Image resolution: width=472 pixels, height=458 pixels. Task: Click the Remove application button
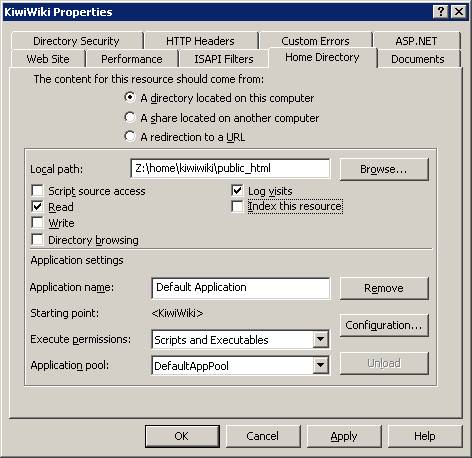(x=384, y=288)
